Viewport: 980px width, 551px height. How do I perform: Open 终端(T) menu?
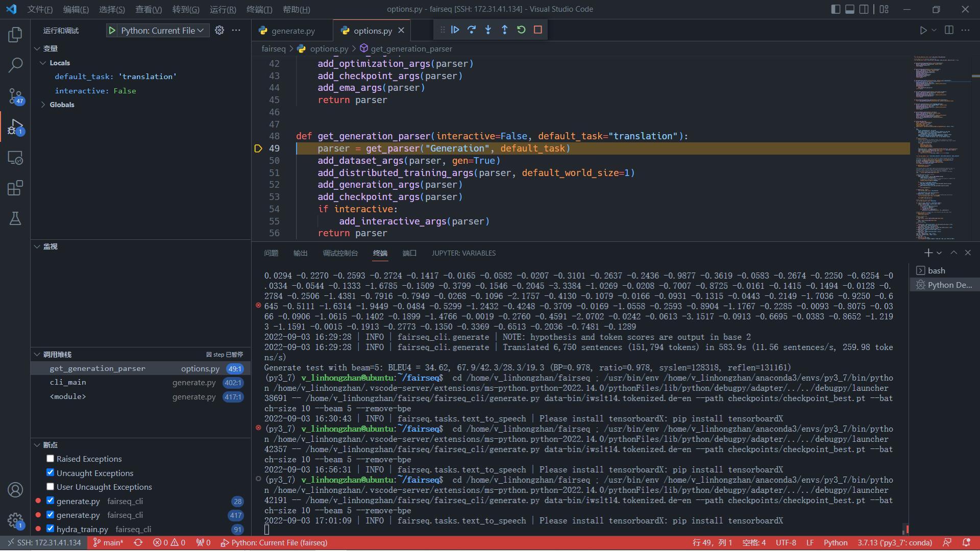[x=259, y=9]
